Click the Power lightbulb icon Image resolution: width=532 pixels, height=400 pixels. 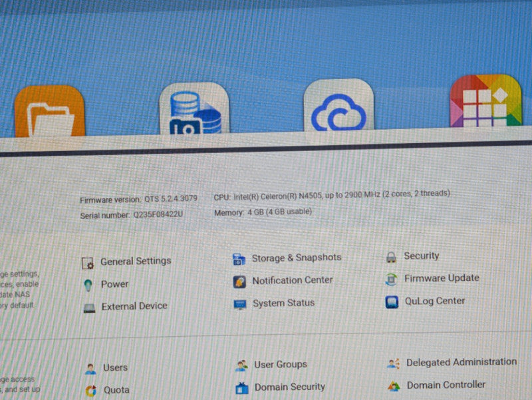(88, 286)
